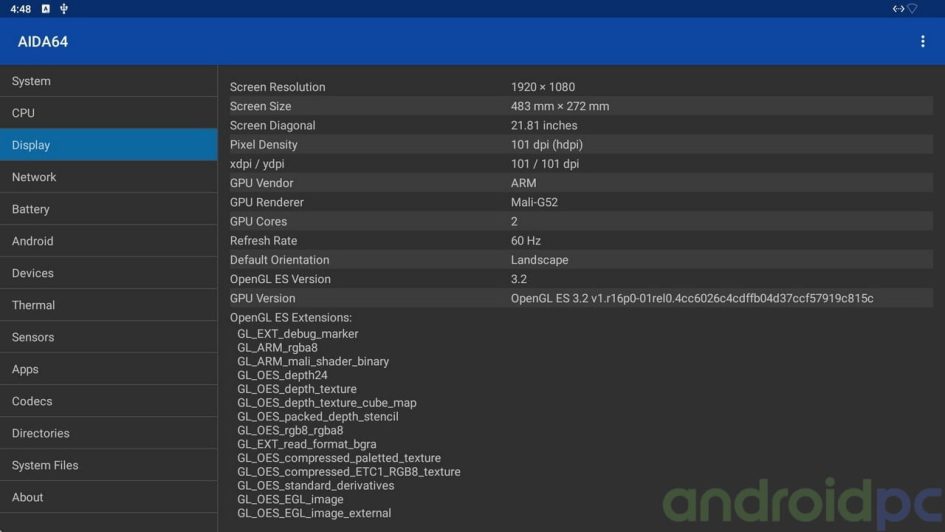This screenshot has height=532, width=945.
Task: Open the About section
Action: click(108, 496)
